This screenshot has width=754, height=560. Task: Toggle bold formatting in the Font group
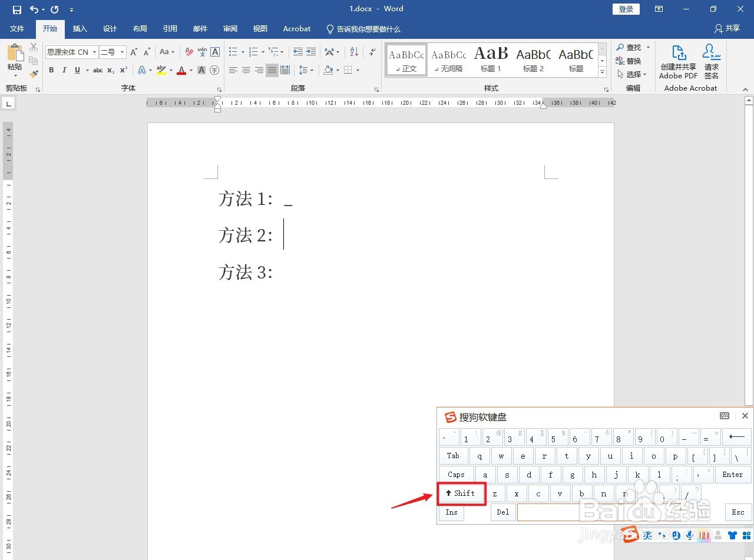coord(51,69)
